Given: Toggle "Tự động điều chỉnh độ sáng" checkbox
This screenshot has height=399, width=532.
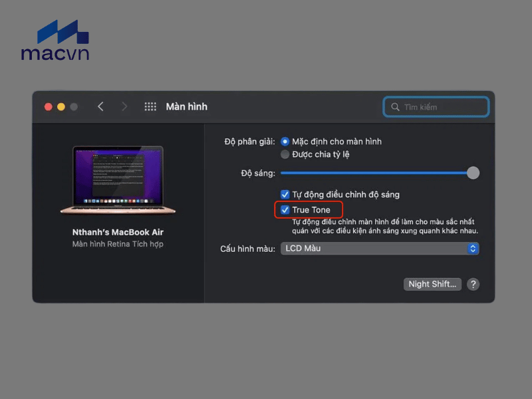Looking at the screenshot, I should tap(285, 194).
